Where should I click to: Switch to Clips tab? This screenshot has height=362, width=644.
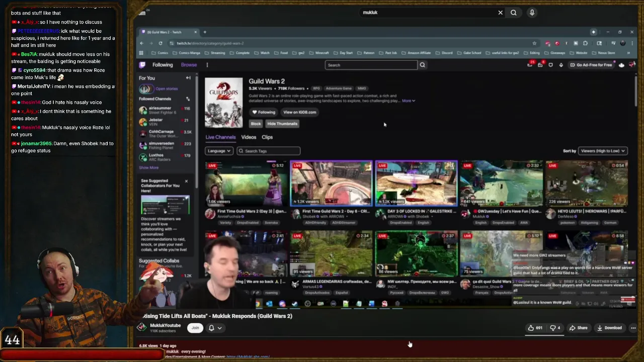pos(267,137)
